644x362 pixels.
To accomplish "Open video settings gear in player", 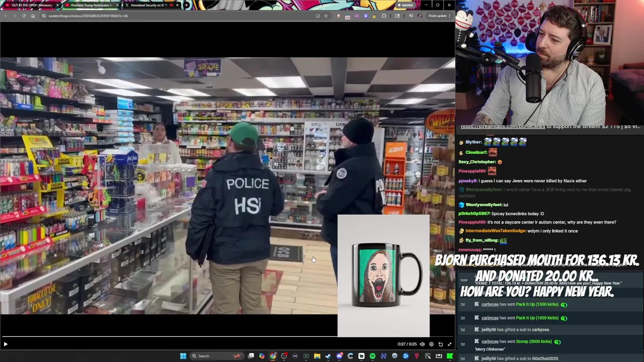I will 431,344.
